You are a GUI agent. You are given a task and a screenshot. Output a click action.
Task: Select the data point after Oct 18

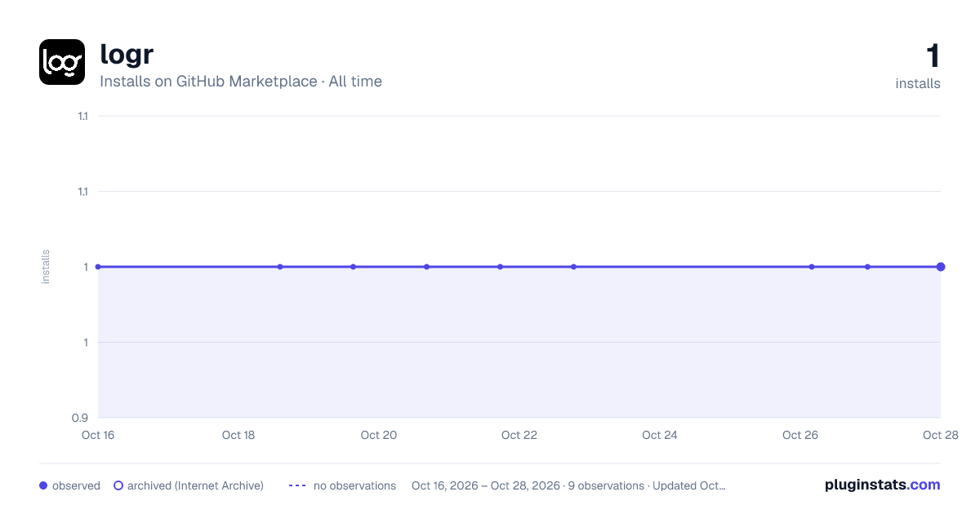(280, 267)
